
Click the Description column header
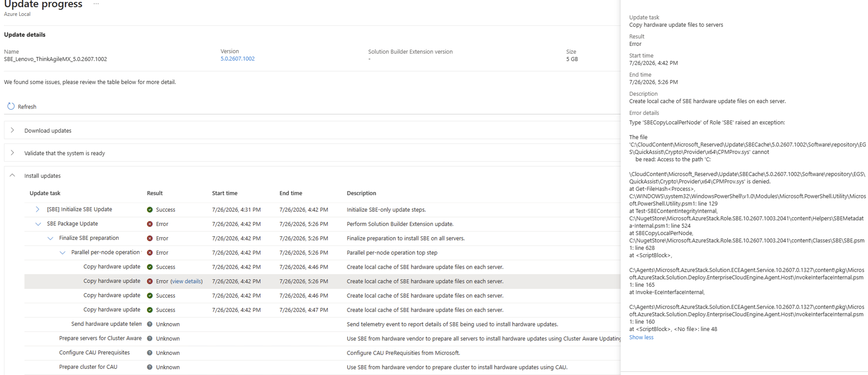pyautogui.click(x=361, y=193)
